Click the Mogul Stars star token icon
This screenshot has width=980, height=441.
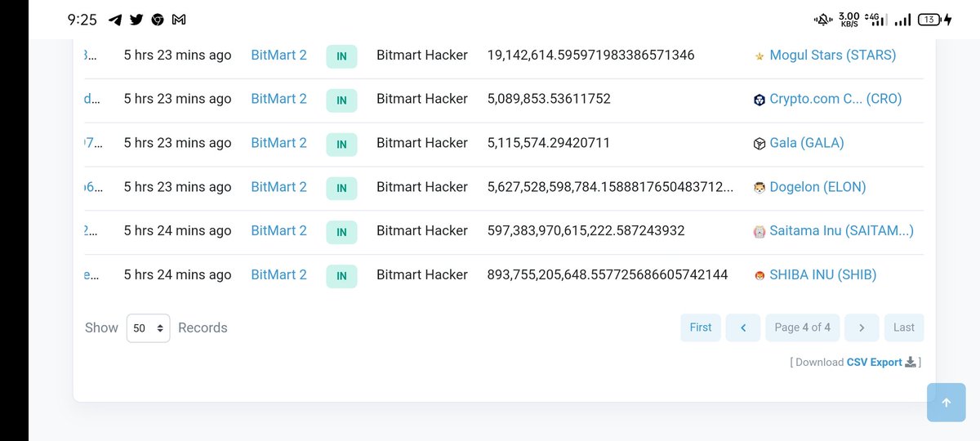tap(759, 56)
